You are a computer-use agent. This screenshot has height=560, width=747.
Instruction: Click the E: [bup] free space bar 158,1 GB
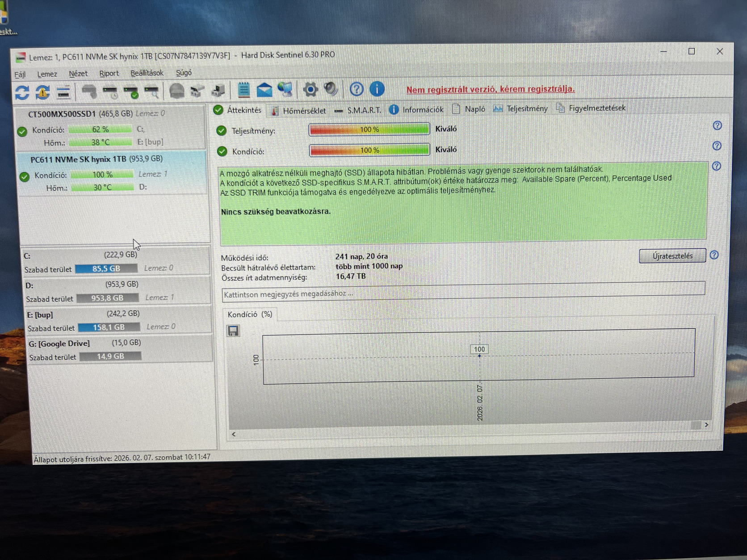pos(109,327)
